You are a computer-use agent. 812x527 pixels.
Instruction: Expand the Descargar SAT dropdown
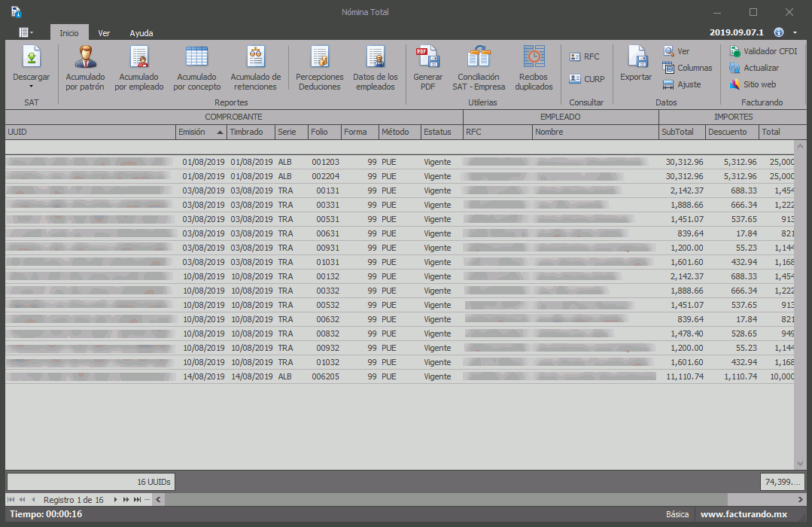point(32,85)
